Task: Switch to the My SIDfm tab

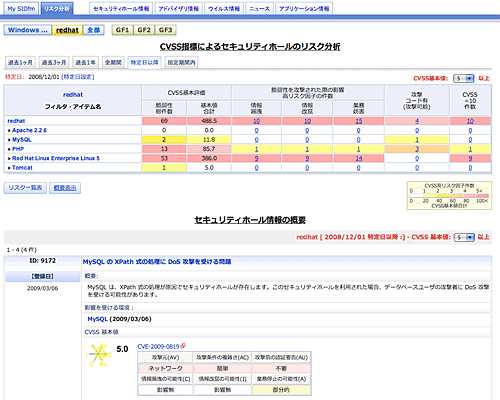Action: click(x=21, y=9)
